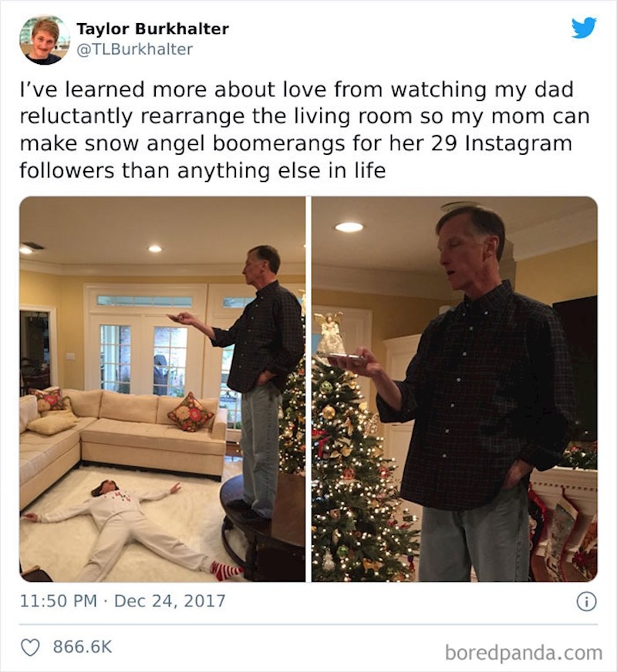
Task: Click the woman lying on the white rug
Action: (129, 527)
